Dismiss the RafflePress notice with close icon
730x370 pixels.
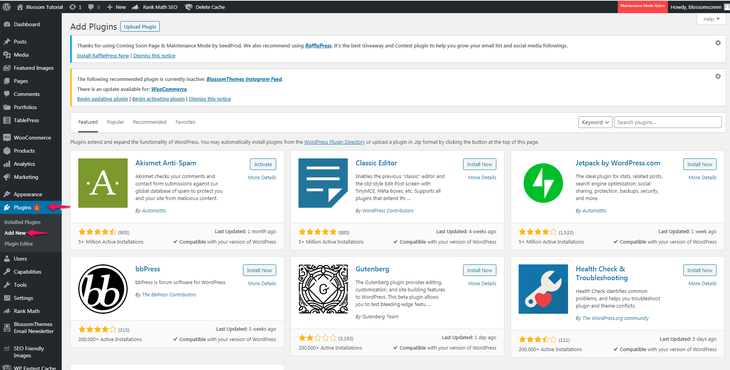[x=718, y=43]
